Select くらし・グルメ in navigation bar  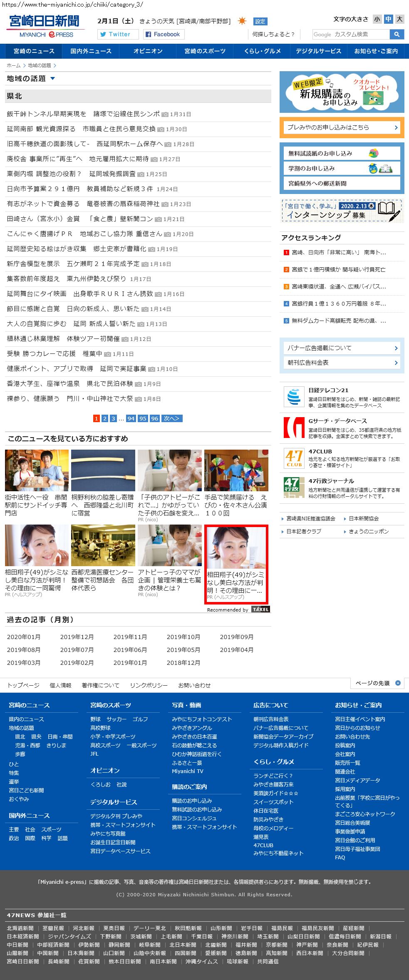262,51
